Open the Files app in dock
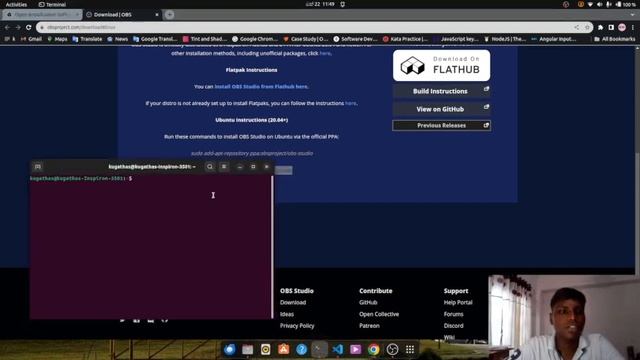 pyautogui.click(x=247, y=349)
